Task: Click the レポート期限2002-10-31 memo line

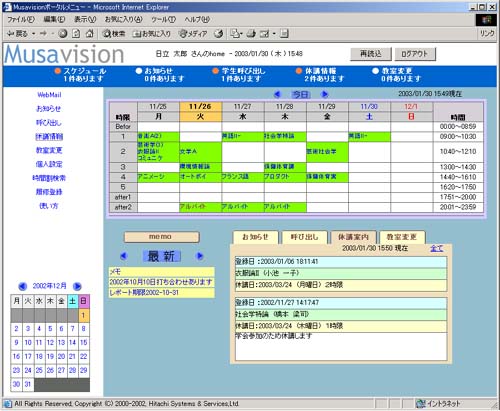Action: coord(161,293)
